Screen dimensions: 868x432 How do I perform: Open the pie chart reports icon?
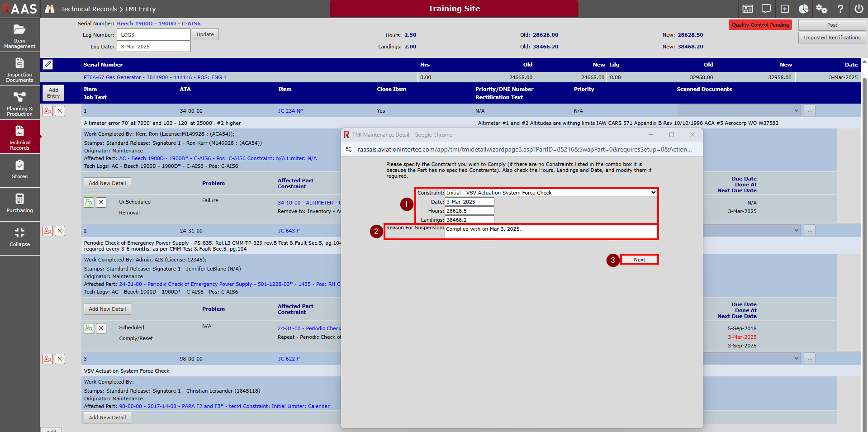pos(803,9)
